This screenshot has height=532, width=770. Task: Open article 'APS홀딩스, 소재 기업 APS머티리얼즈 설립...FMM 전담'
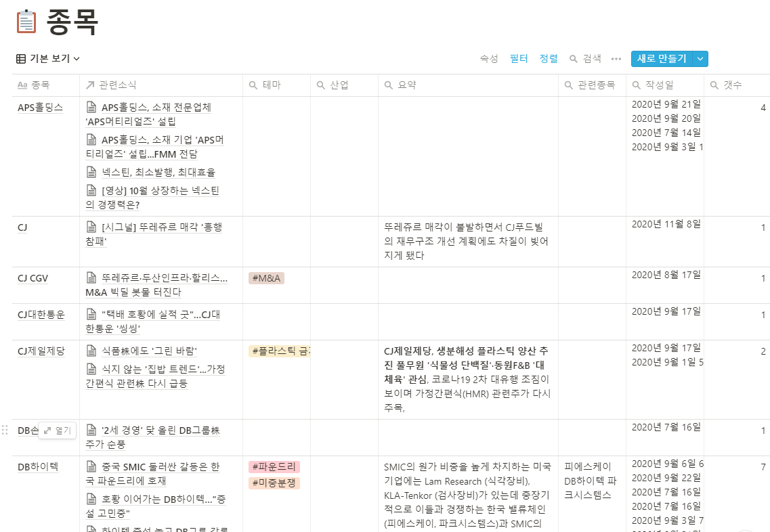[154, 147]
